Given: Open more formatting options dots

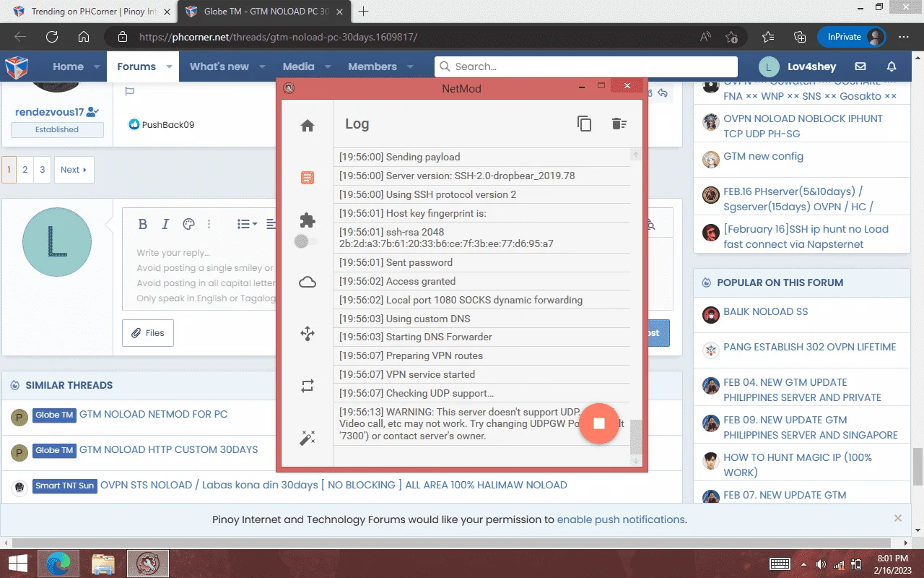Looking at the screenshot, I should 209,224.
